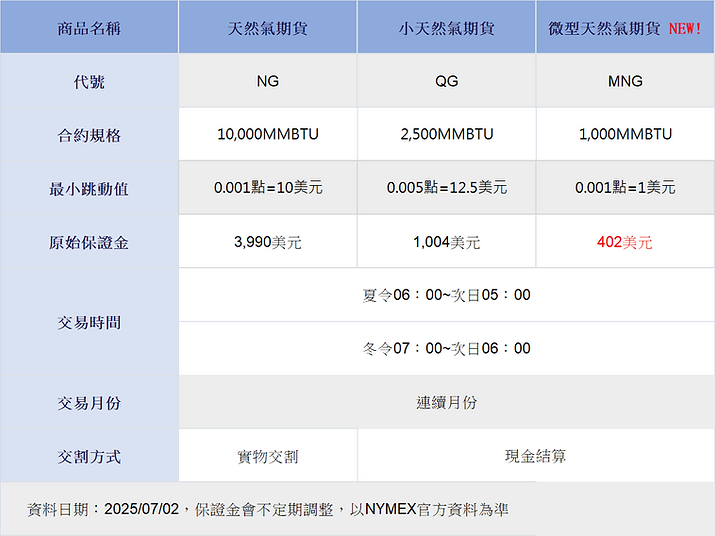Click the 實物交割 delivery cell
715x536 pixels.
[x=267, y=456]
